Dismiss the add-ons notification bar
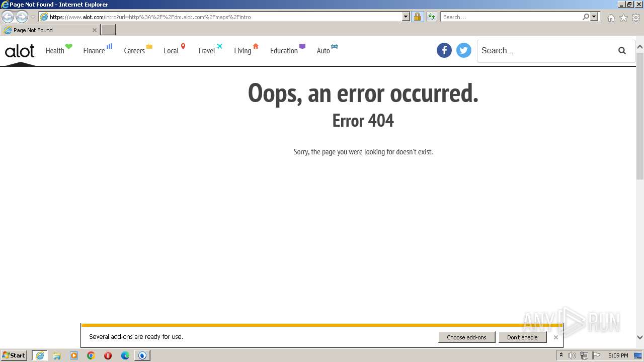Screen dimensions: 644x362 [555, 337]
